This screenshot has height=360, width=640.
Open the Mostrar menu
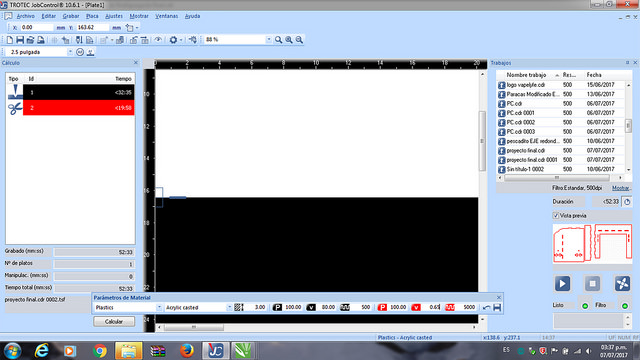(139, 16)
